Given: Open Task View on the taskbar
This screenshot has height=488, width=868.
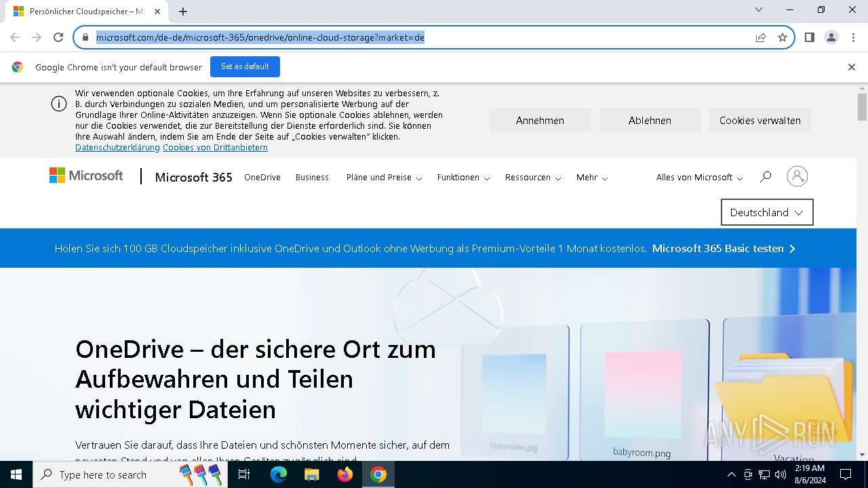Looking at the screenshot, I should (x=244, y=474).
